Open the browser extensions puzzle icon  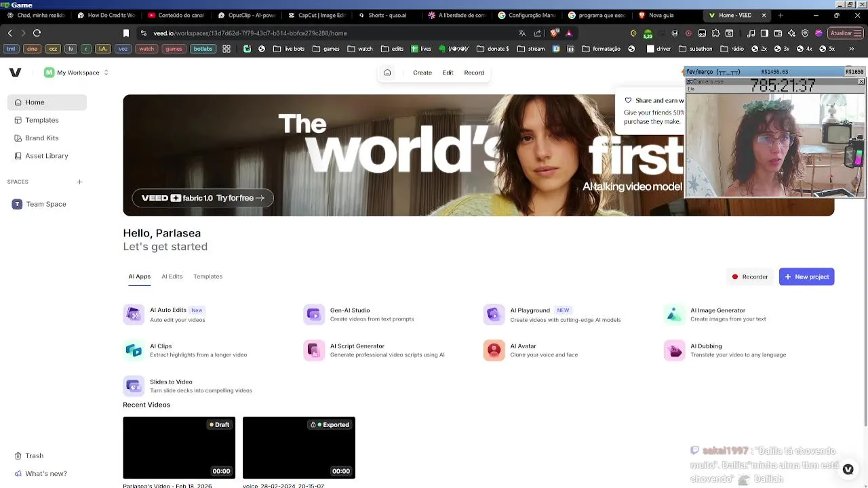tap(715, 33)
